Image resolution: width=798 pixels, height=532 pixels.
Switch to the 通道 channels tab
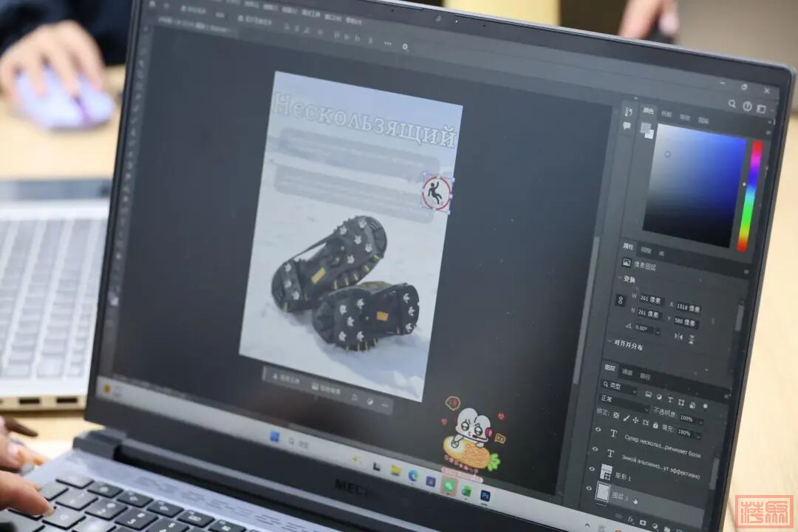coord(627,372)
